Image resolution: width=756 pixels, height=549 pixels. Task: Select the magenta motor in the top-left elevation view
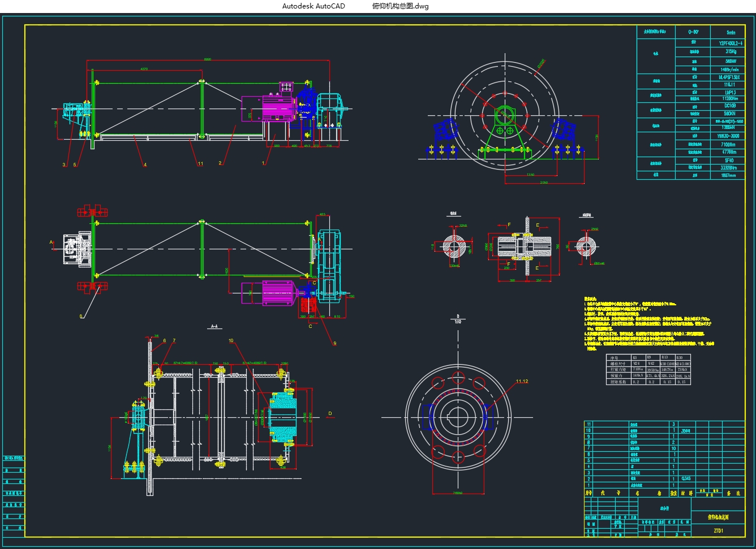click(x=277, y=107)
